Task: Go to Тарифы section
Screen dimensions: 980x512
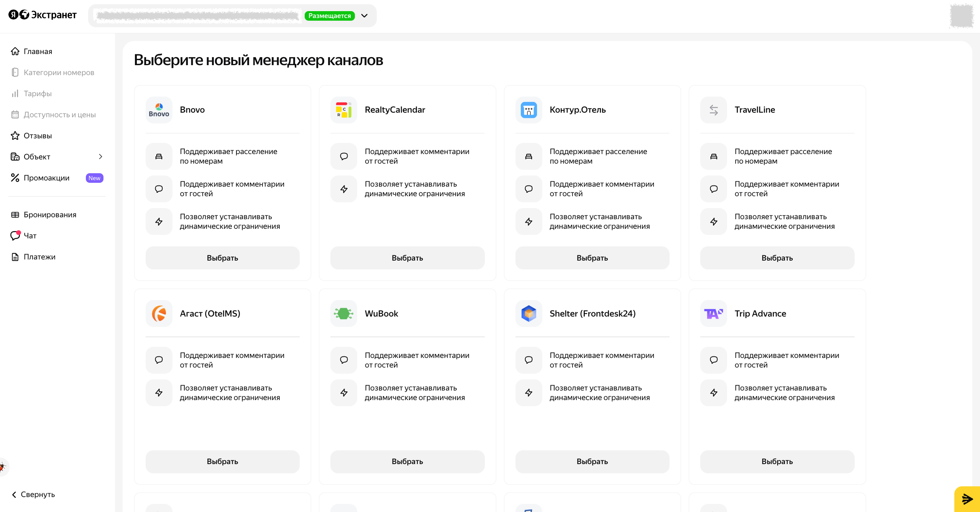Action: pos(31,94)
